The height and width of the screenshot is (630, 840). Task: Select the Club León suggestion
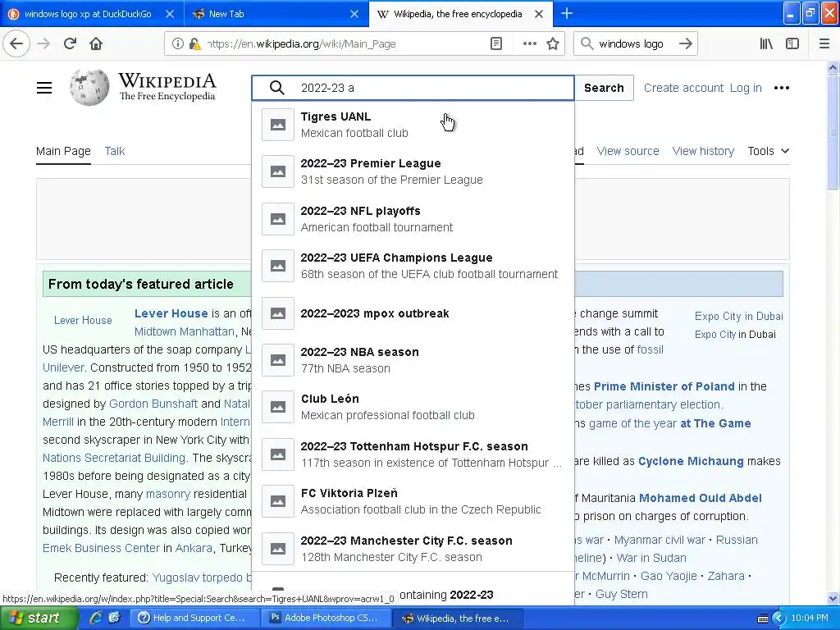tap(413, 407)
